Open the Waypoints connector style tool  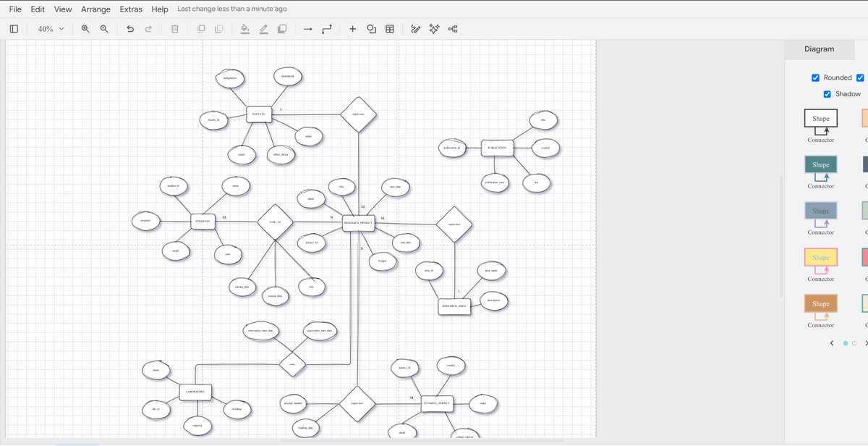point(326,29)
